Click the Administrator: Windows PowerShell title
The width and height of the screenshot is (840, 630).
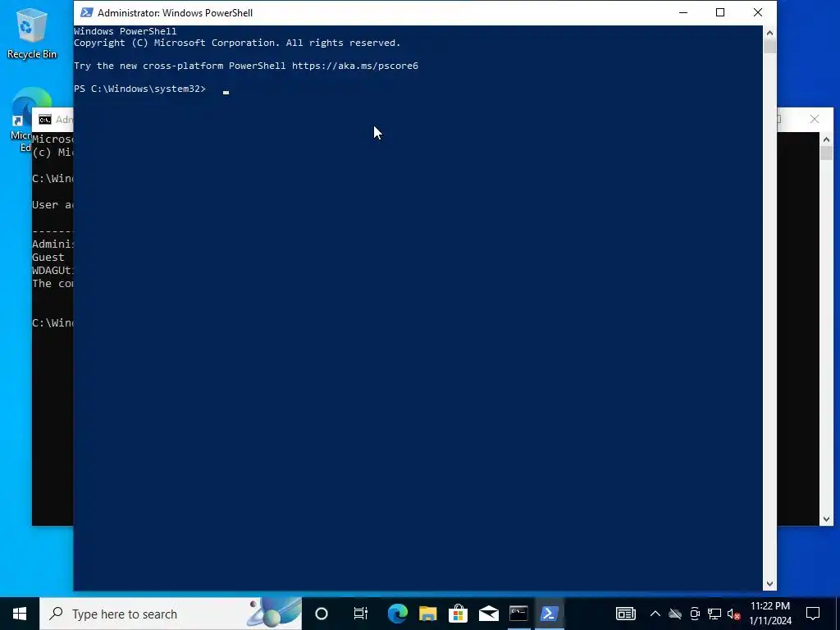coord(175,13)
